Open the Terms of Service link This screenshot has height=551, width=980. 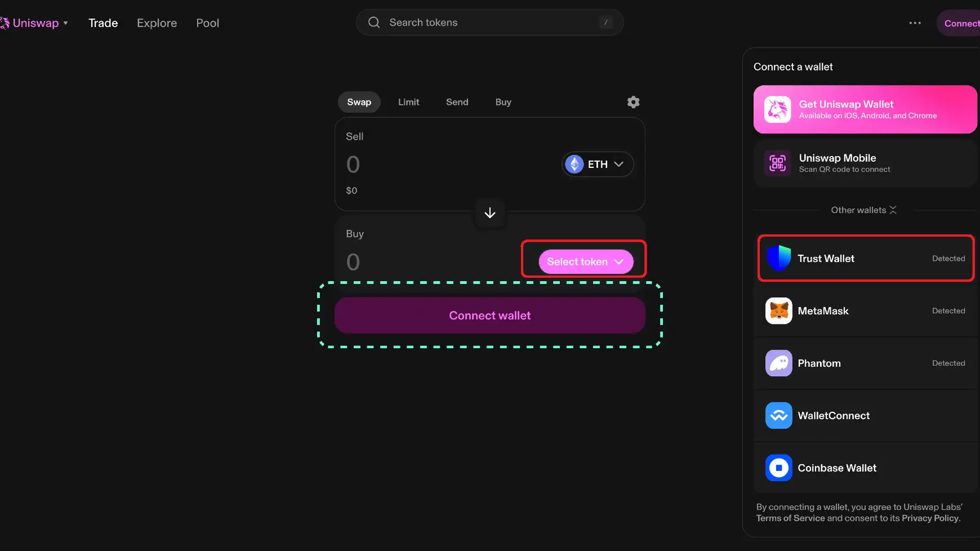[790, 518]
